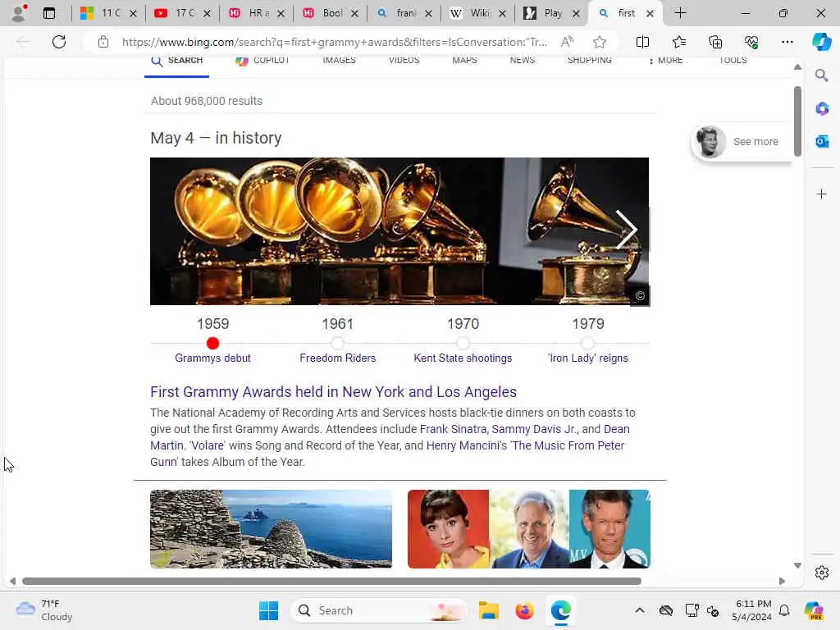Click Windows Start button
840x630 pixels.
(268, 610)
